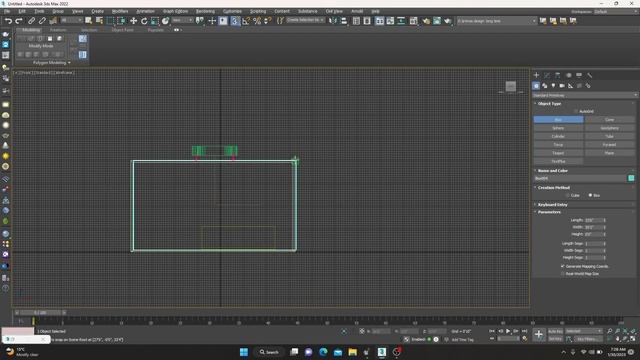Image resolution: width=640 pixels, height=360 pixels.
Task: Toggle the Spinner Snap button
Action: pos(268,21)
